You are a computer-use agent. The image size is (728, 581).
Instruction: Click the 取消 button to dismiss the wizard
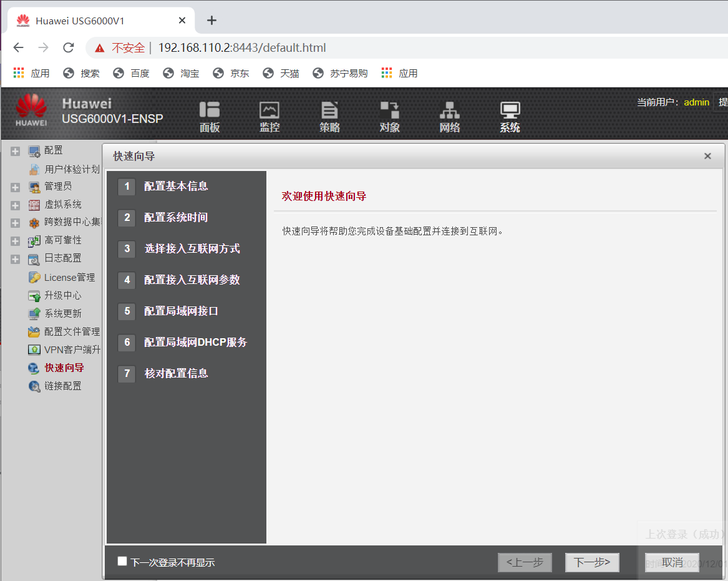coord(671,562)
